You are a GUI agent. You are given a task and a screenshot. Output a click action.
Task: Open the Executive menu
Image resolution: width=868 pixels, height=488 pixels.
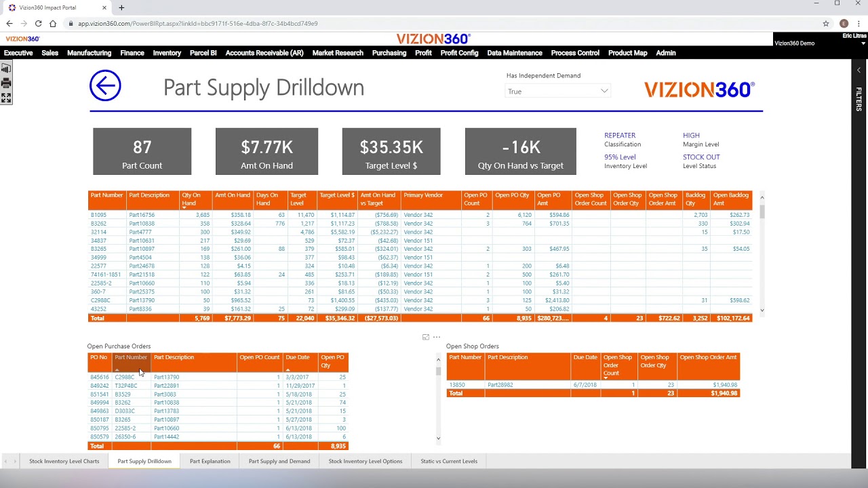(x=18, y=53)
